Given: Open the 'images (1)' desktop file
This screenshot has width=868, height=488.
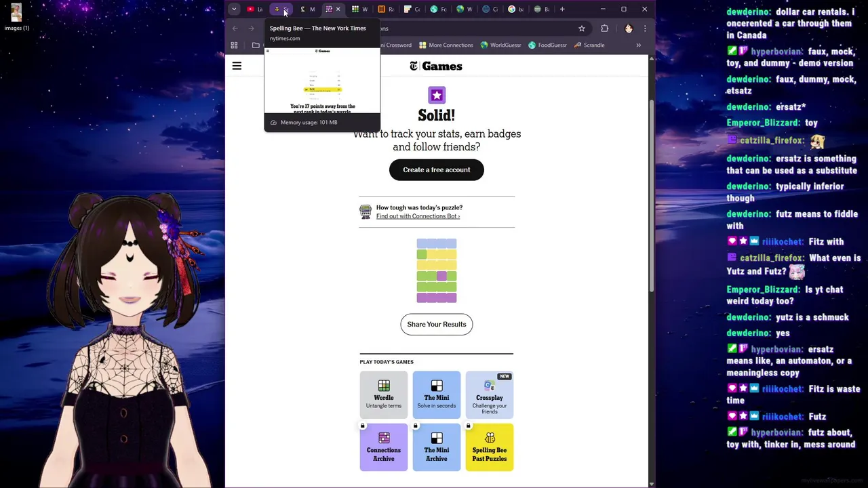Looking at the screenshot, I should point(16,18).
